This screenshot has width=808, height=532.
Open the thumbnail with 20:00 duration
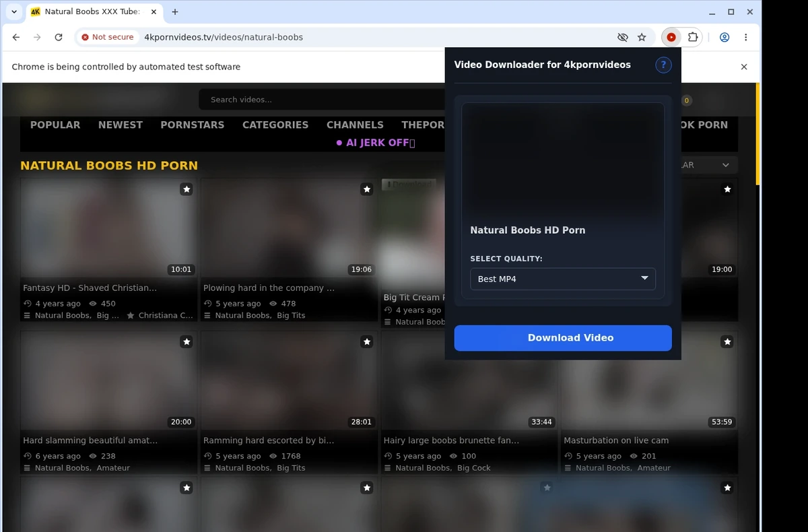click(x=109, y=380)
